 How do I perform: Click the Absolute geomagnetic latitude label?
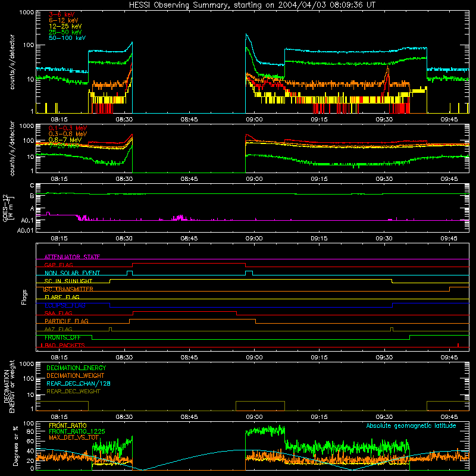[x=411, y=425]
